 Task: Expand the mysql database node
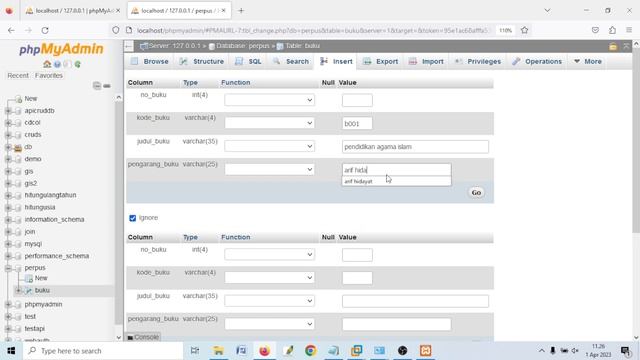(8, 244)
